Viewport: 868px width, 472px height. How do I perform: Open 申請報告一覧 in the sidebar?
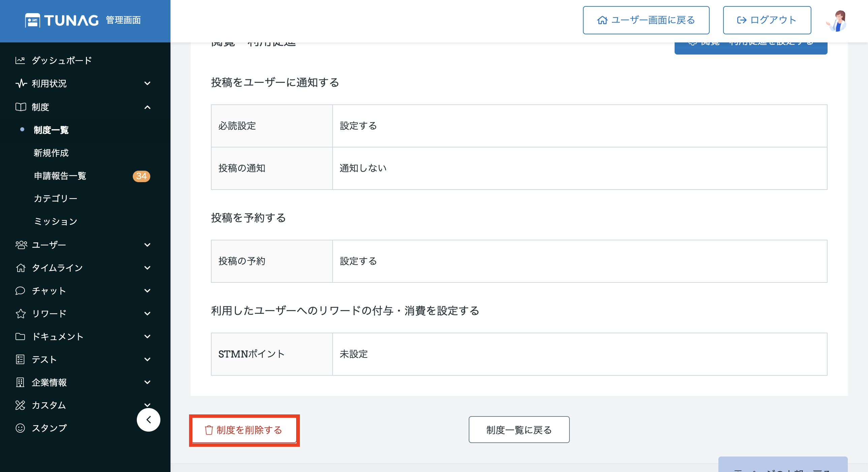tap(60, 176)
